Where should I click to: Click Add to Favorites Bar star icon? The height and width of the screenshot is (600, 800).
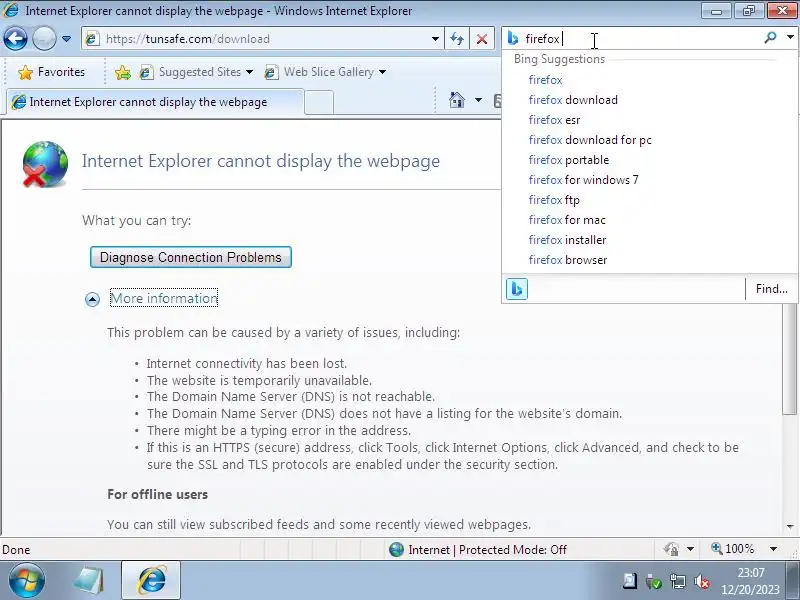coord(122,72)
